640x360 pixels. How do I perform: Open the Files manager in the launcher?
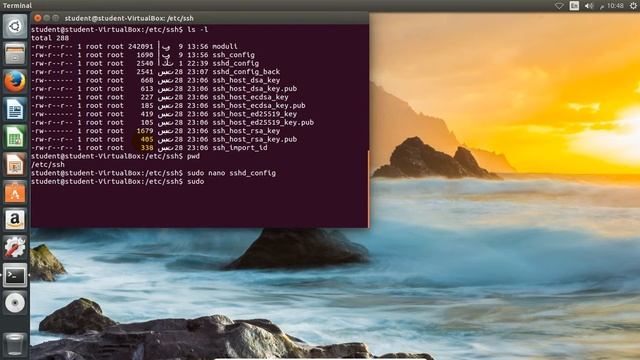point(15,54)
